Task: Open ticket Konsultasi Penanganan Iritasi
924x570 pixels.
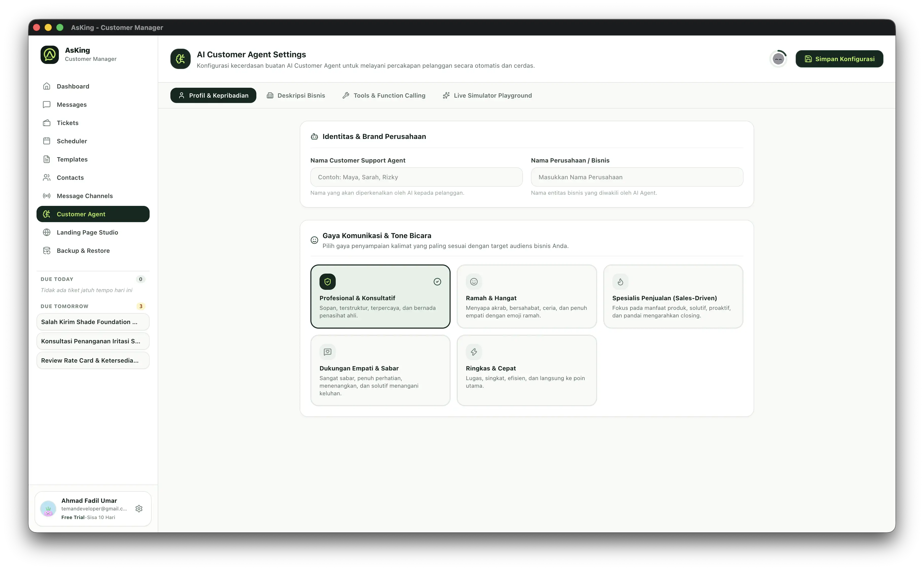Action: [93, 341]
